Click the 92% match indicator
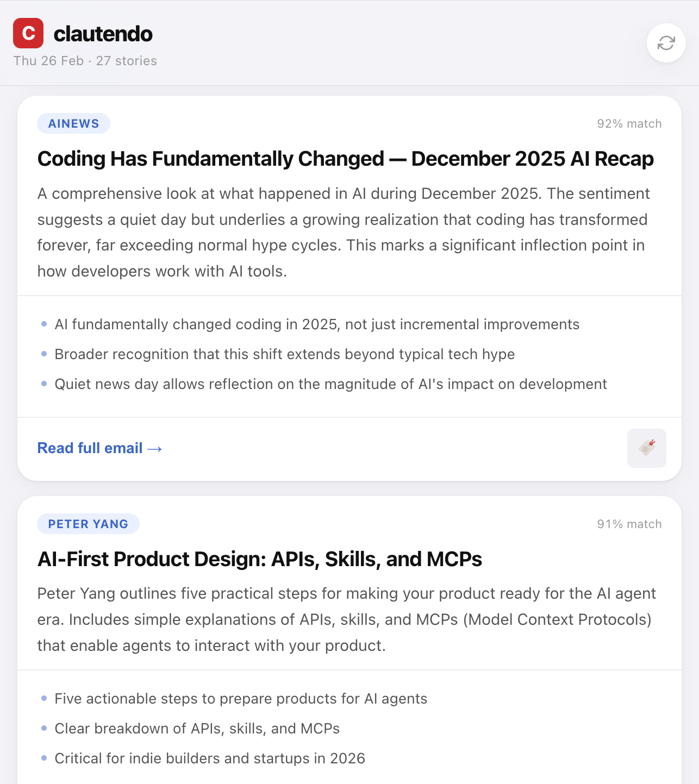 pyautogui.click(x=629, y=123)
